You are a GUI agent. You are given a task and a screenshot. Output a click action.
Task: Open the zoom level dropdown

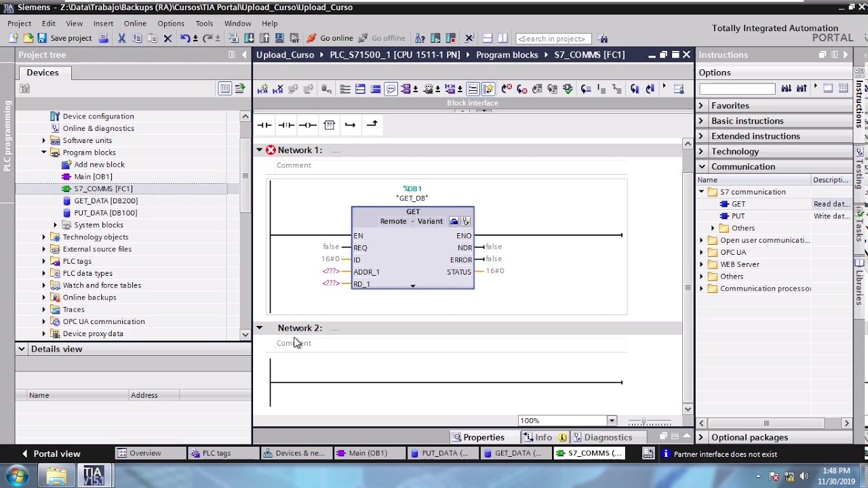[611, 421]
